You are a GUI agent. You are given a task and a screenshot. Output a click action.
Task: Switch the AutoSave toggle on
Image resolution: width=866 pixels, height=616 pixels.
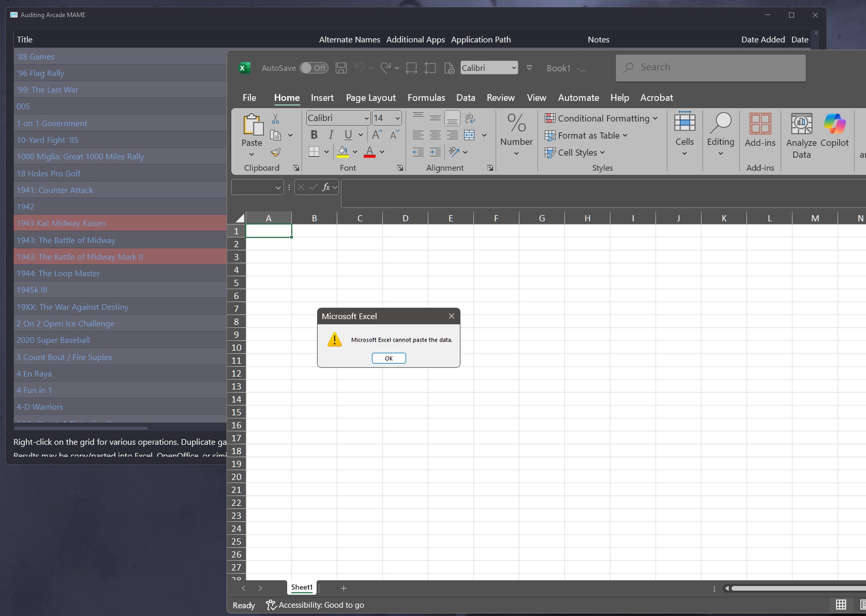(314, 68)
